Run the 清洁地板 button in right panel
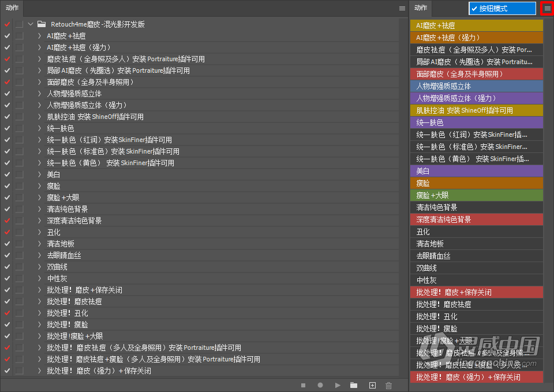Viewport: 554px width, 392px height. (x=477, y=244)
